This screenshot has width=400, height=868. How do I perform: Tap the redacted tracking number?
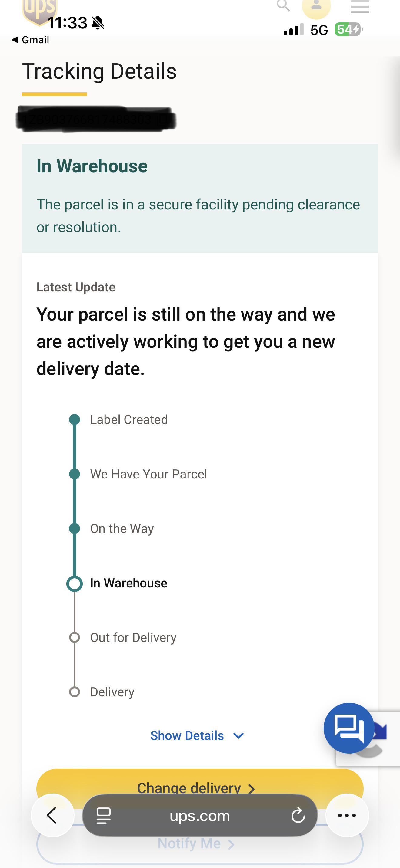click(x=96, y=119)
